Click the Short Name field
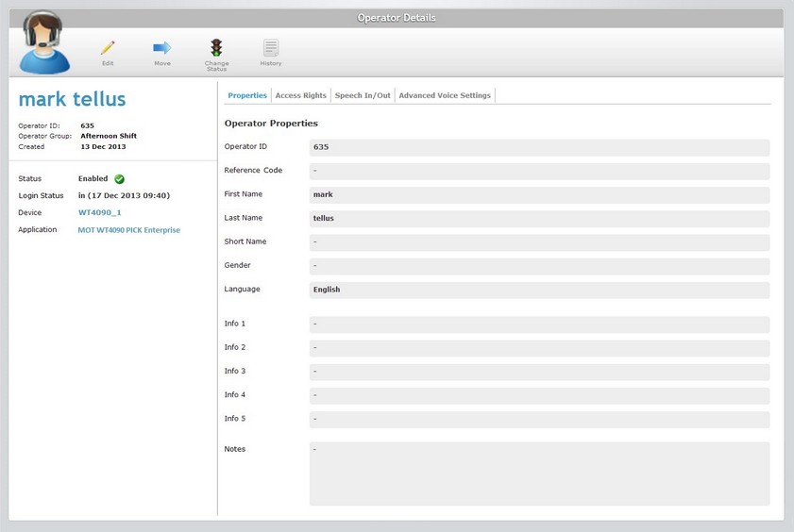Viewport: 794px width, 532px height. [x=539, y=242]
